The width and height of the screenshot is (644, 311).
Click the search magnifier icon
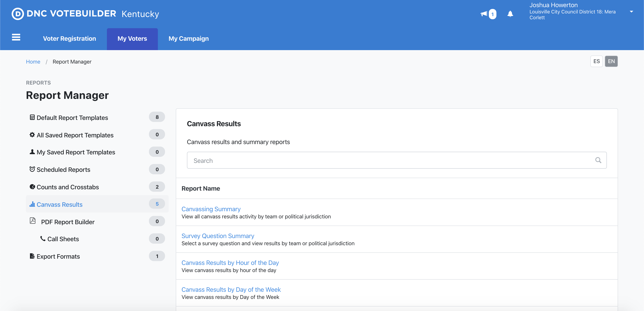(x=598, y=160)
